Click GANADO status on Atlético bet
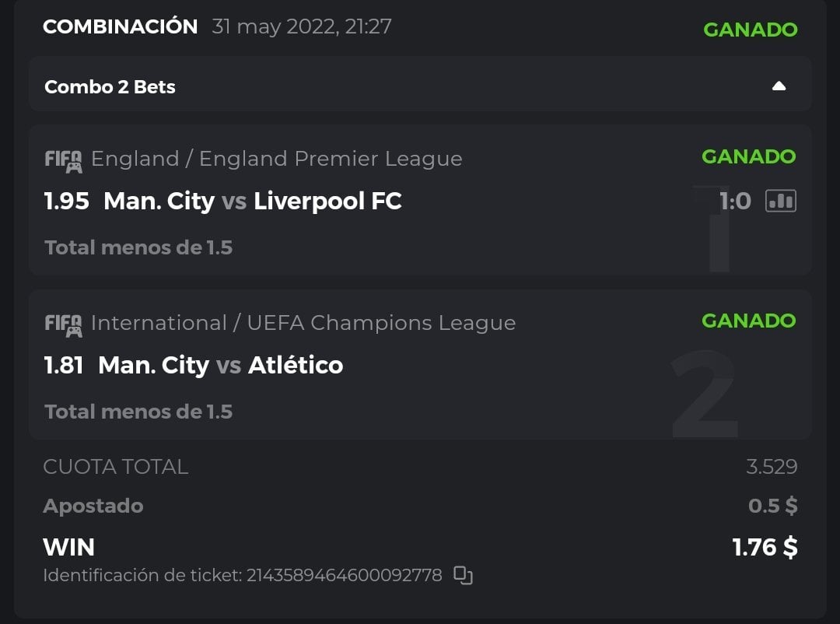 (x=748, y=321)
